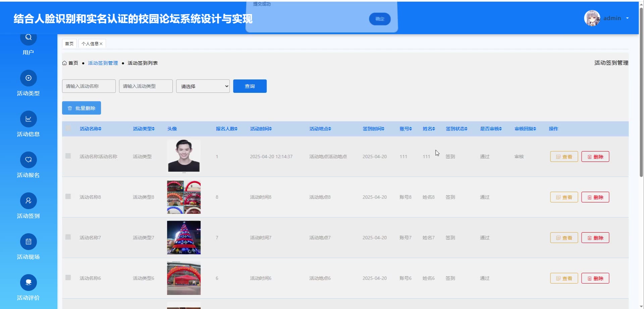Click the home icon in breadcrumb
This screenshot has height=309, width=644.
(64, 63)
